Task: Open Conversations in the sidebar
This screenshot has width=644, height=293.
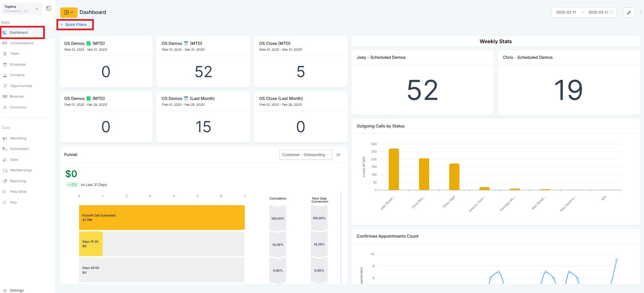Action: 22,43
